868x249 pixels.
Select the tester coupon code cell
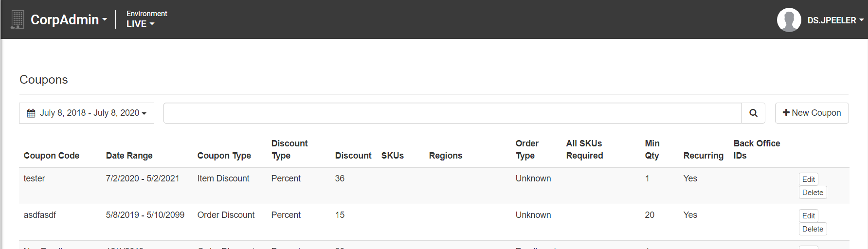coord(34,178)
